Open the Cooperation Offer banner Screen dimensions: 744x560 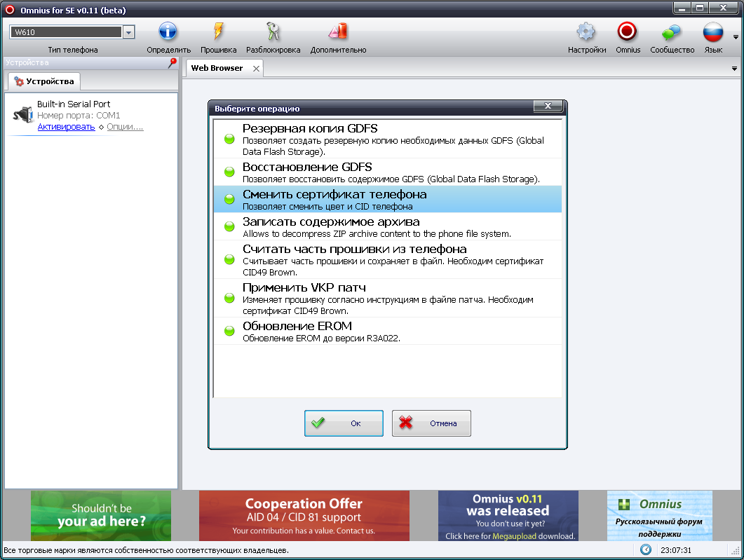(x=304, y=515)
